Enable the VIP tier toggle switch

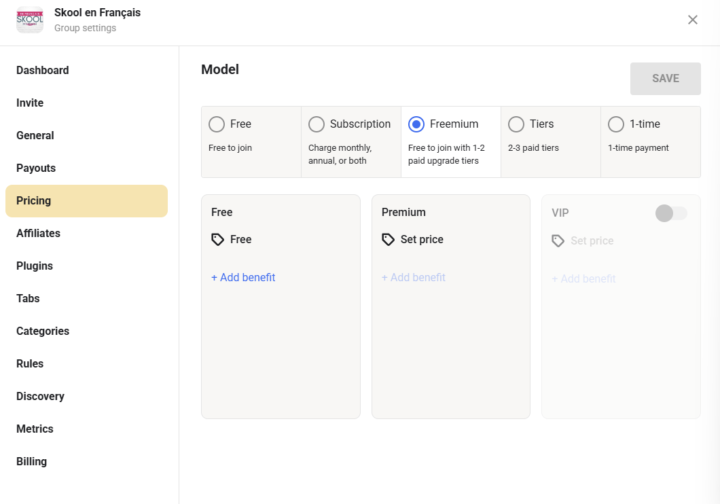(x=670, y=213)
